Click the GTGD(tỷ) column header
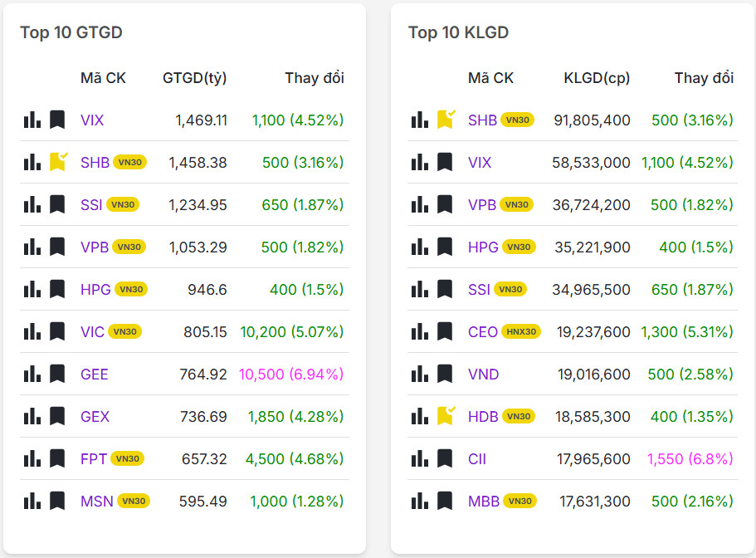756x558 pixels. click(x=194, y=78)
